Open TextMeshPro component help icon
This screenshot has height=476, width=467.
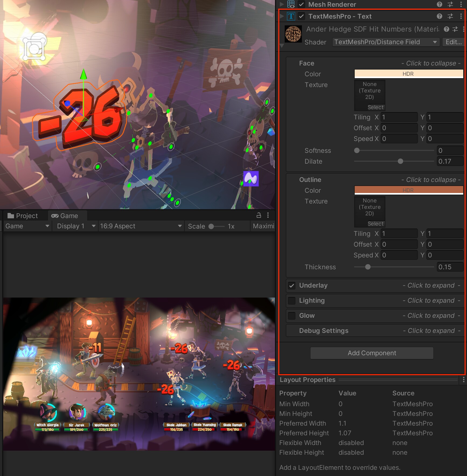pos(439,16)
